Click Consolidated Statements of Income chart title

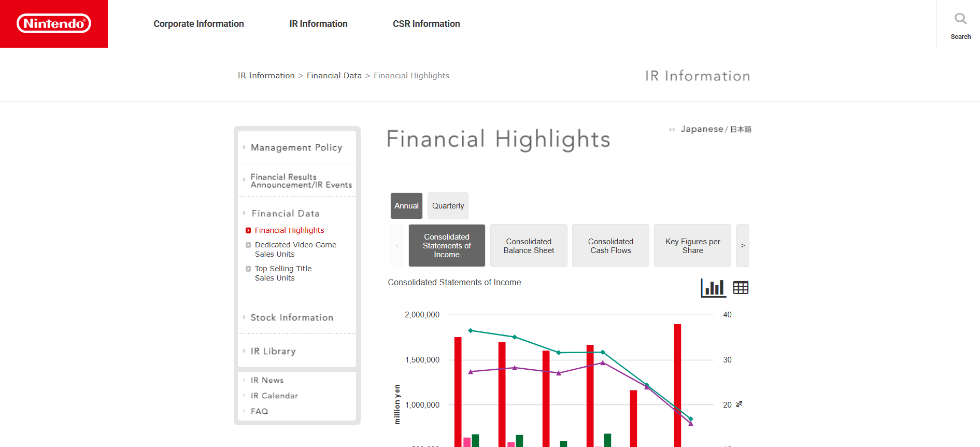(455, 283)
